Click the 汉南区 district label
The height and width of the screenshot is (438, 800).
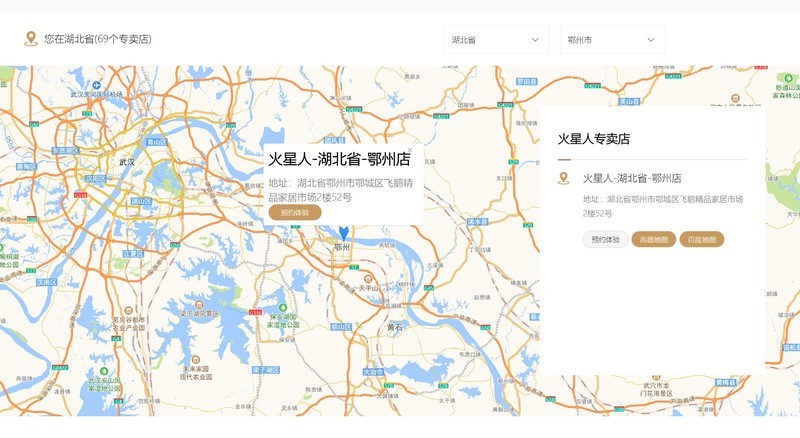[x=46, y=282]
